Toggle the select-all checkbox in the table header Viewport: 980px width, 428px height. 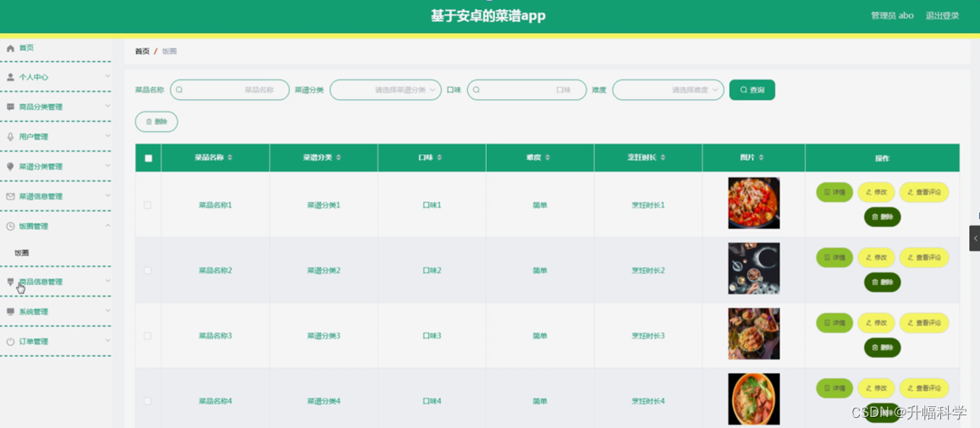point(148,158)
